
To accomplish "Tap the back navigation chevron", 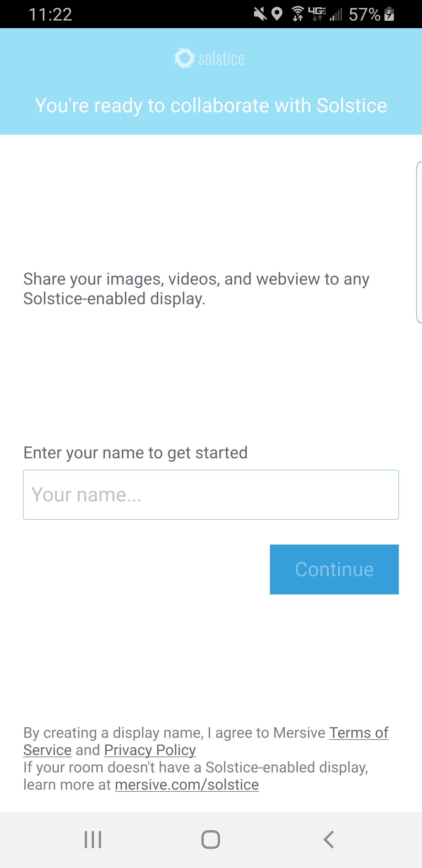I will click(329, 839).
